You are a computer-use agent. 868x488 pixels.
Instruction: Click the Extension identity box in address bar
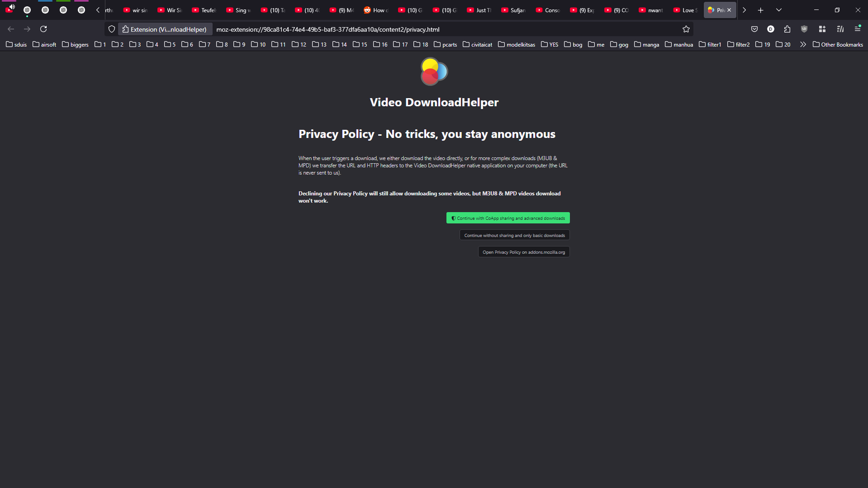pyautogui.click(x=165, y=29)
